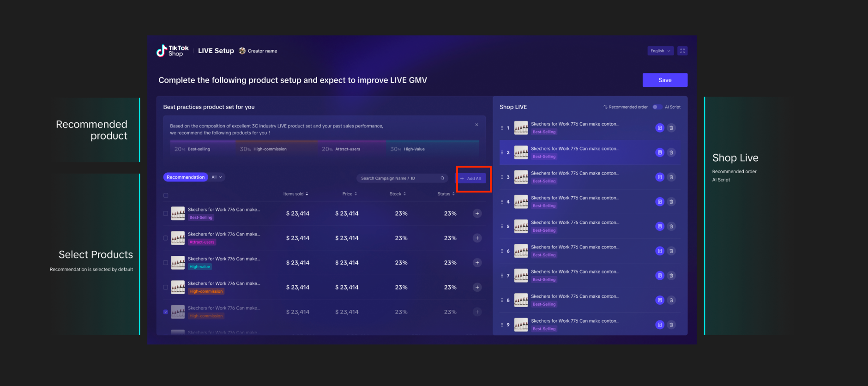Open the thumbnail of Shop LIVE item 3
The height and width of the screenshot is (386, 868).
click(521, 177)
